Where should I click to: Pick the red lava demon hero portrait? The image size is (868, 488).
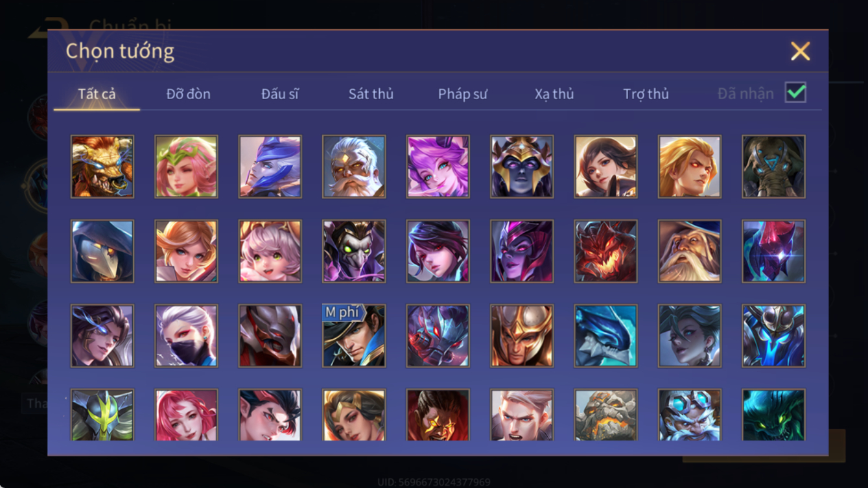(x=605, y=251)
